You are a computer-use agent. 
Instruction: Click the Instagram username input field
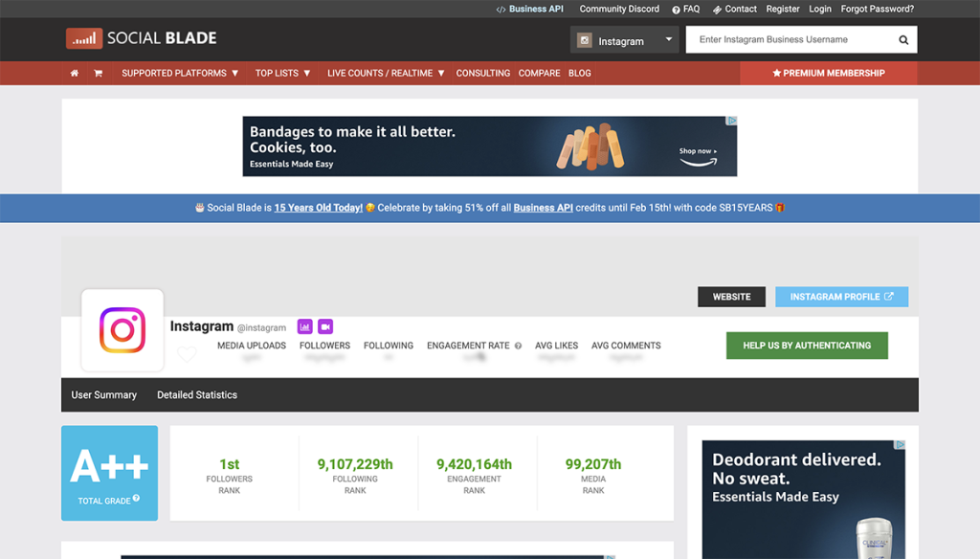coord(792,39)
